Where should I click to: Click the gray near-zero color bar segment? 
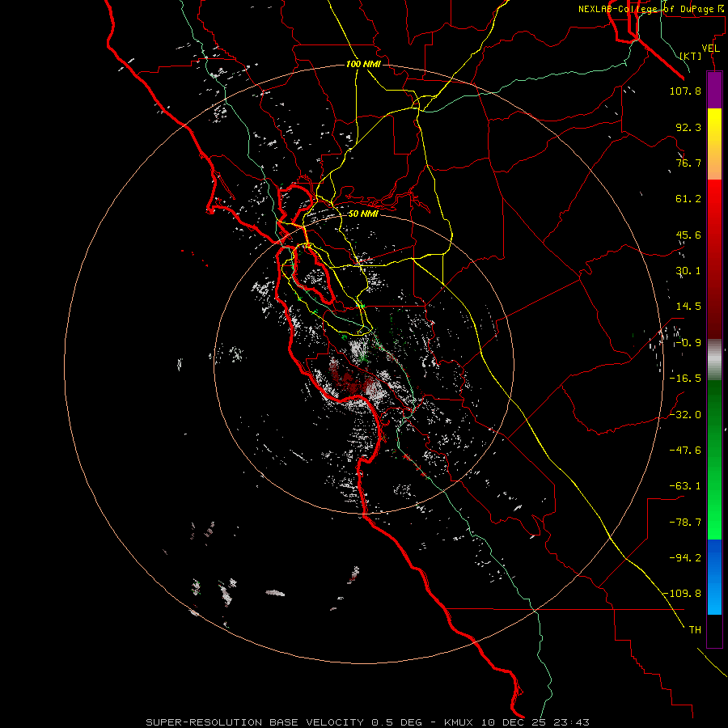tap(714, 358)
